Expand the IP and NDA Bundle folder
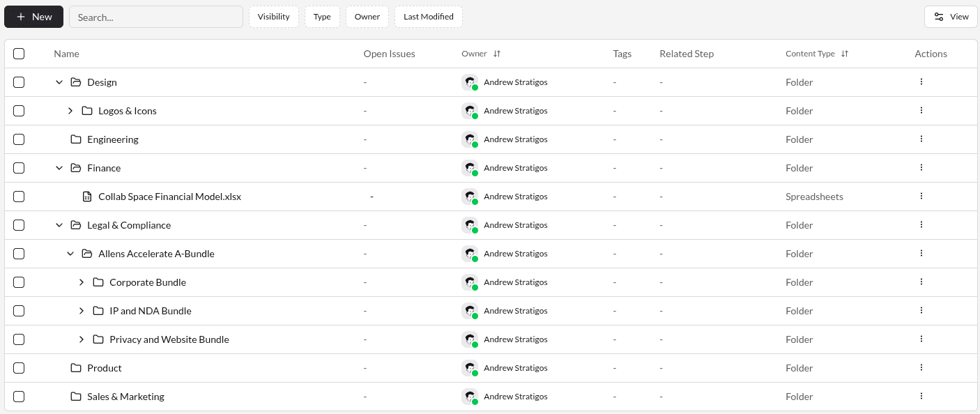 (82, 311)
